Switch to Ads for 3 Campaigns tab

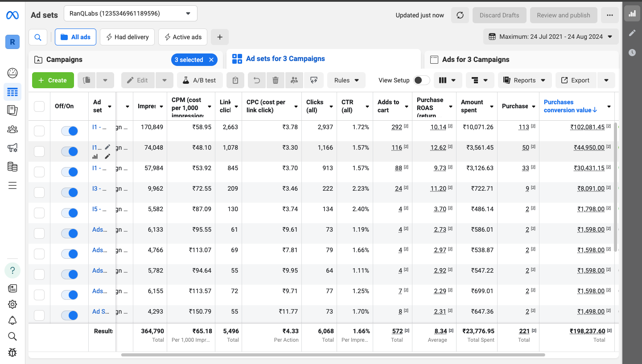tap(475, 60)
